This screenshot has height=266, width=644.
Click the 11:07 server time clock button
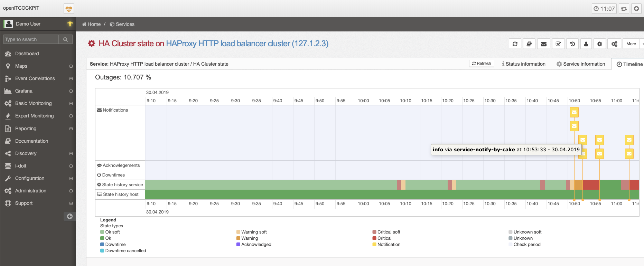(604, 9)
